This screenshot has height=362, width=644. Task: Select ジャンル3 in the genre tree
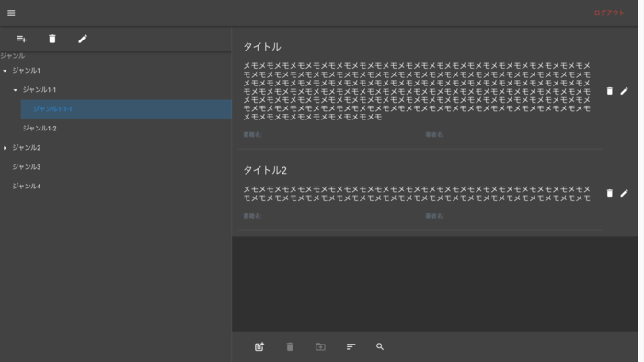[27, 167]
